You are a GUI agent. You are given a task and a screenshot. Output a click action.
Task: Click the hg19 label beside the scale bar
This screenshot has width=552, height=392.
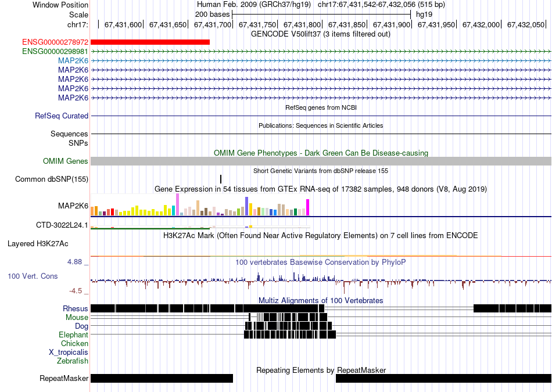[x=424, y=15]
